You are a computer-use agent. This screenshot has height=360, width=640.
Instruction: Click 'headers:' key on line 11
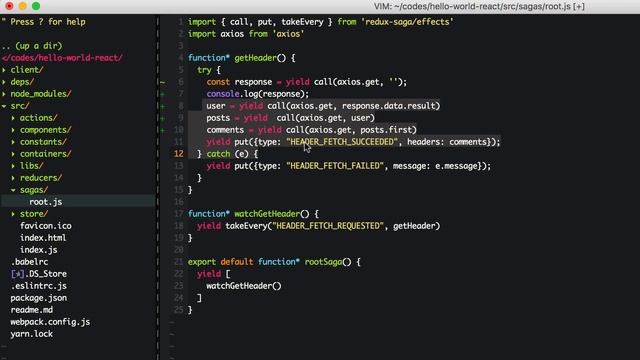426,142
